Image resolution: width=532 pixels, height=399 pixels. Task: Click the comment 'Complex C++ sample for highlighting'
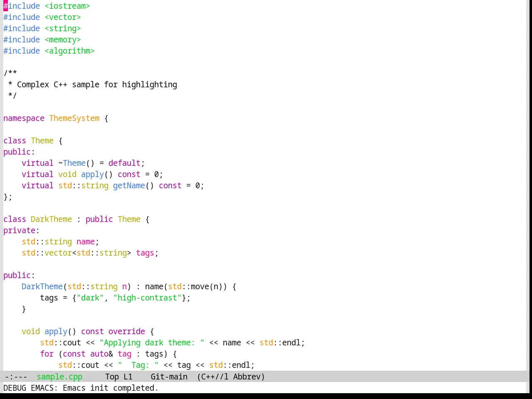tap(97, 84)
